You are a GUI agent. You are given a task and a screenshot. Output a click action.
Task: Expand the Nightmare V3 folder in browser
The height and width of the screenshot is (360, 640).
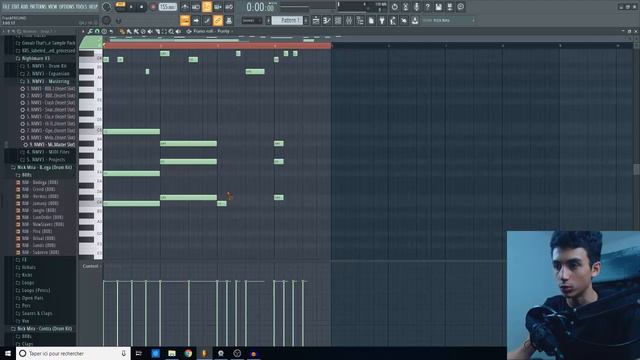[36, 58]
